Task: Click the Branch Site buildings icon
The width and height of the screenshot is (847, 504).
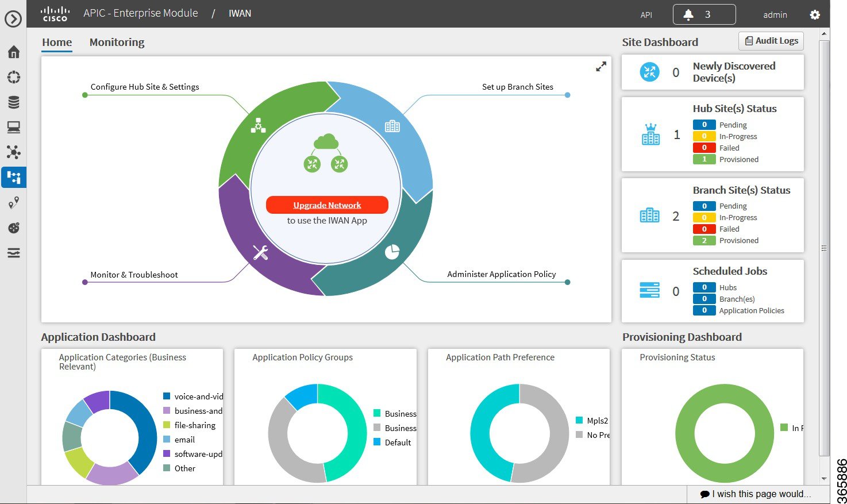Action: tap(650, 216)
